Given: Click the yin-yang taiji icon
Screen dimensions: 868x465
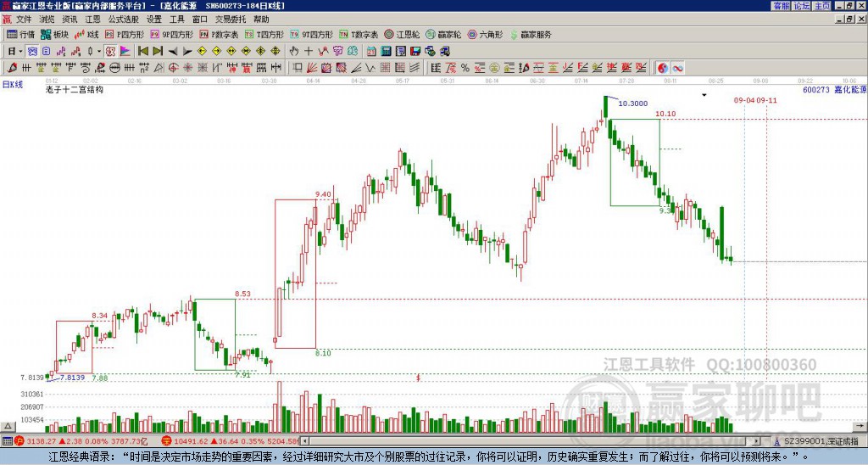Looking at the screenshot, I should 663,68.
